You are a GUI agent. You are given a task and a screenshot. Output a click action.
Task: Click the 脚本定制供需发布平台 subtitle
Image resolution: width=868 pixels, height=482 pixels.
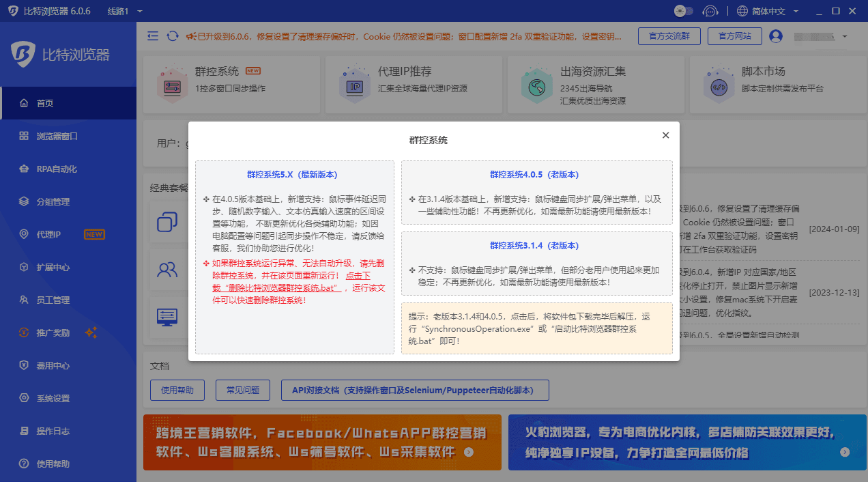(x=783, y=89)
